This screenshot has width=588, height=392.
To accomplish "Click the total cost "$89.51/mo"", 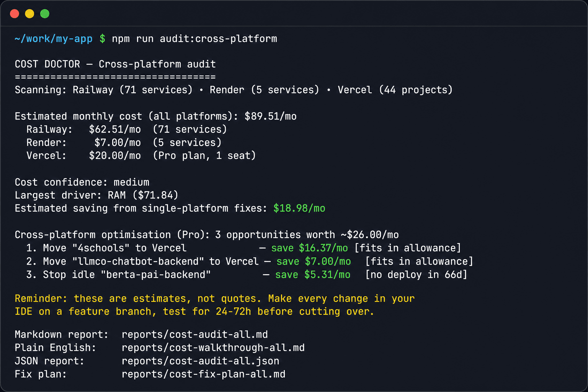I will pos(271,116).
